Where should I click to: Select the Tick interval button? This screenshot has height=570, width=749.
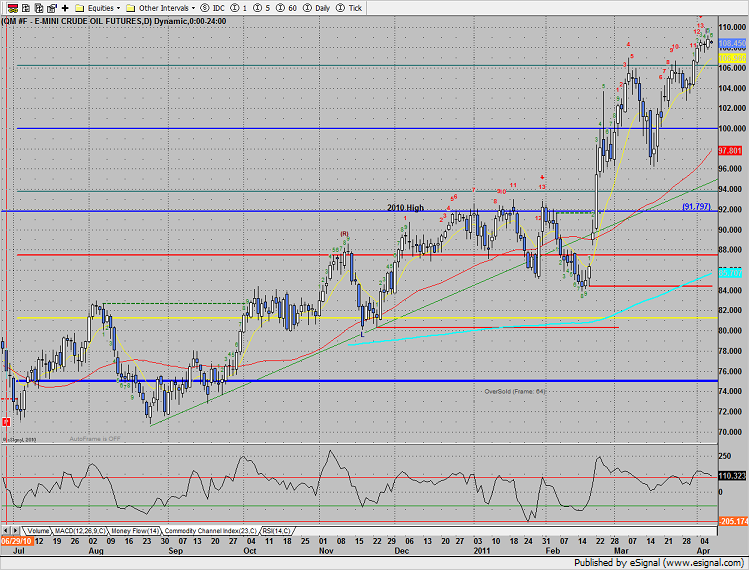pos(349,8)
